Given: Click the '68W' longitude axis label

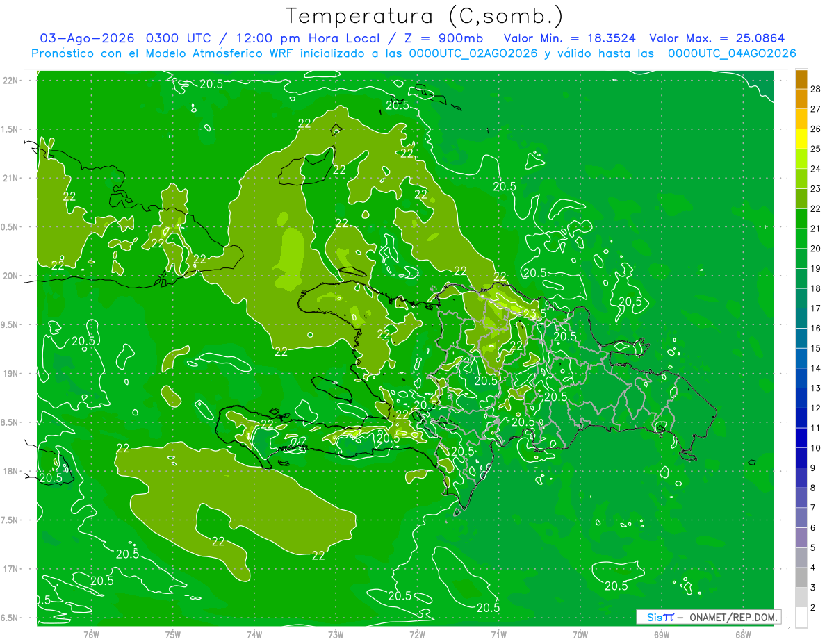Looking at the screenshot, I should (743, 635).
